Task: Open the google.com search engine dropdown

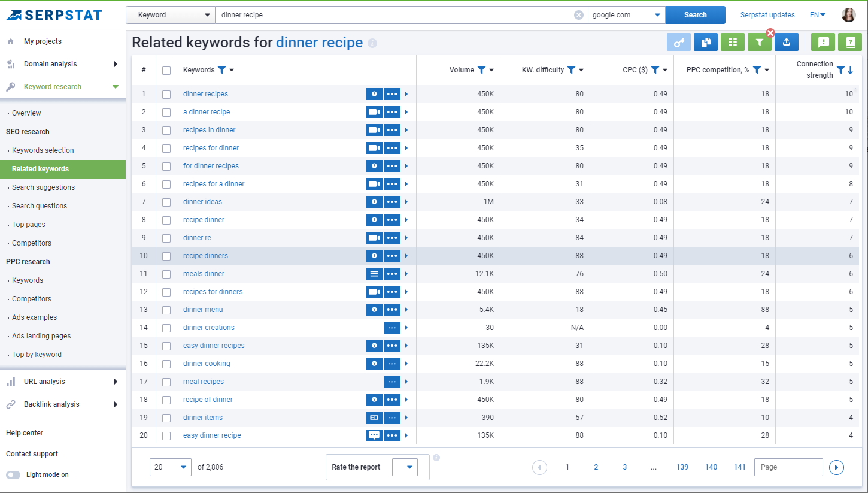Action: [627, 15]
